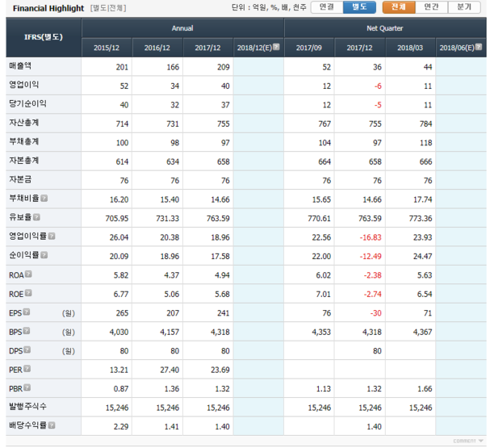Click the red -16.83 operating margin value

tap(371, 237)
